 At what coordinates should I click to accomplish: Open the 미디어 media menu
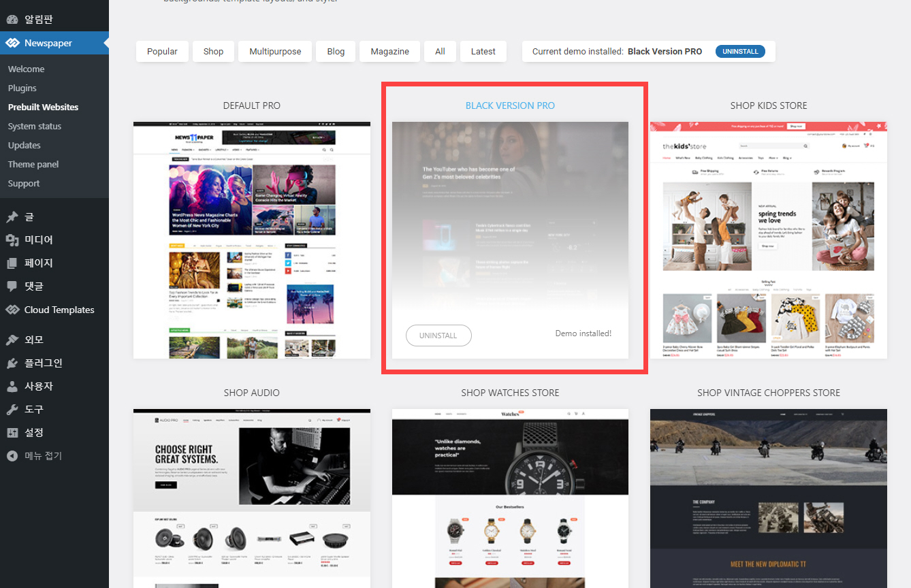(x=54, y=240)
